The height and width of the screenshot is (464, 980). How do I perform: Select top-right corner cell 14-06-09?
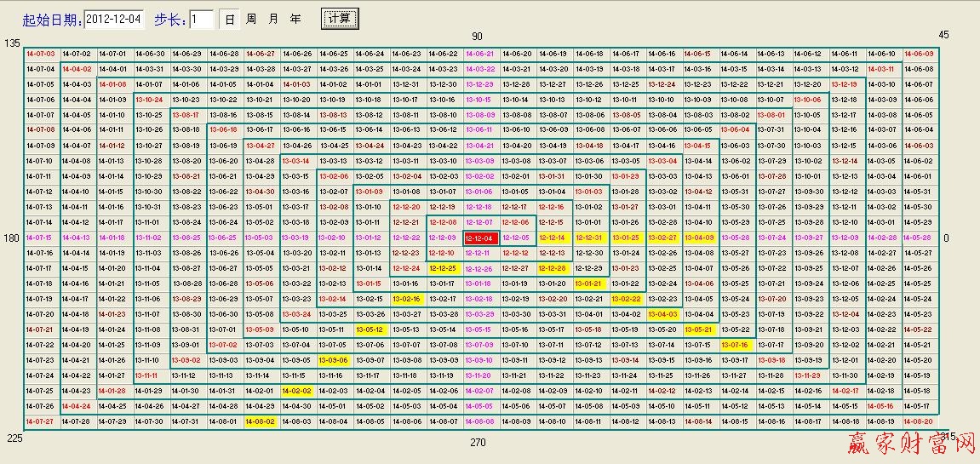[x=918, y=54]
